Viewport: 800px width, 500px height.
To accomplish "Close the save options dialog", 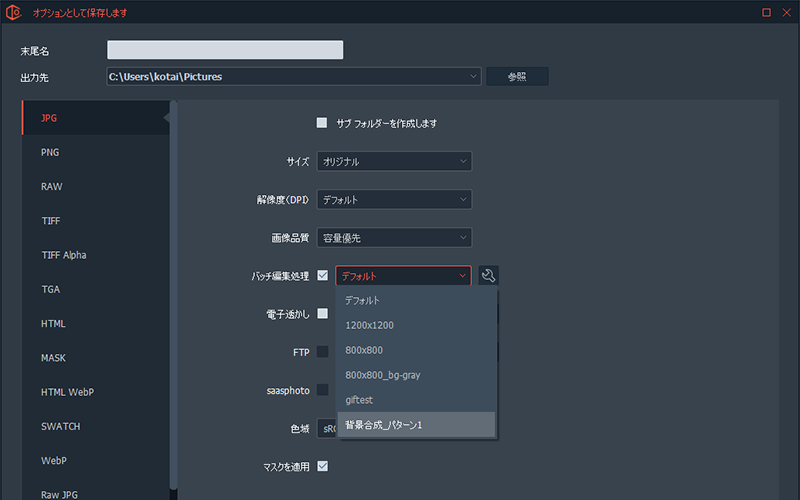I will pos(786,13).
